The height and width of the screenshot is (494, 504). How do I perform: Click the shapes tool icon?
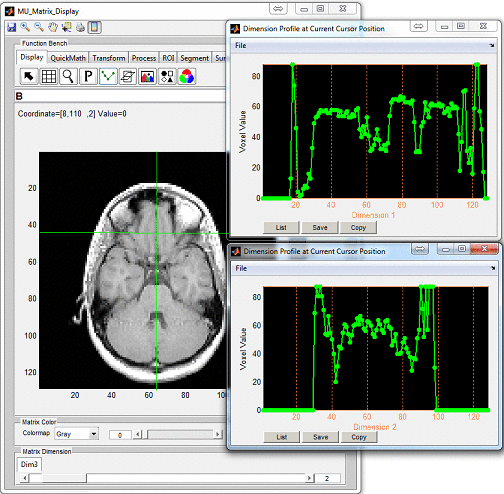click(x=167, y=76)
